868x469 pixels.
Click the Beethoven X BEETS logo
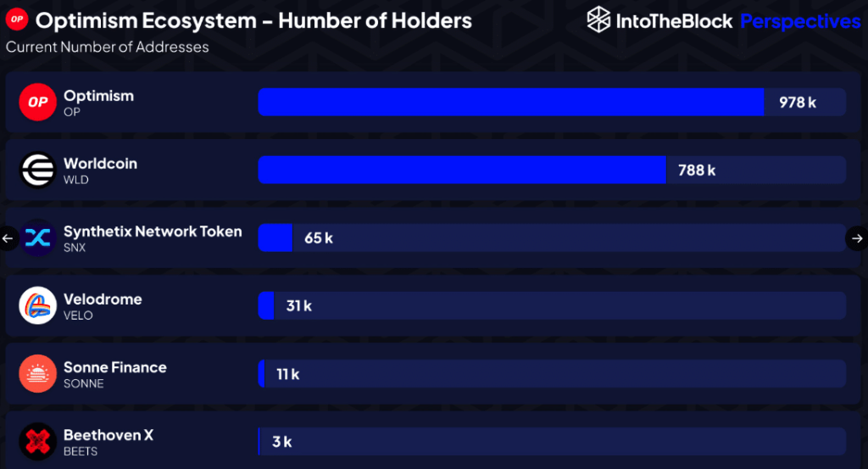37,441
